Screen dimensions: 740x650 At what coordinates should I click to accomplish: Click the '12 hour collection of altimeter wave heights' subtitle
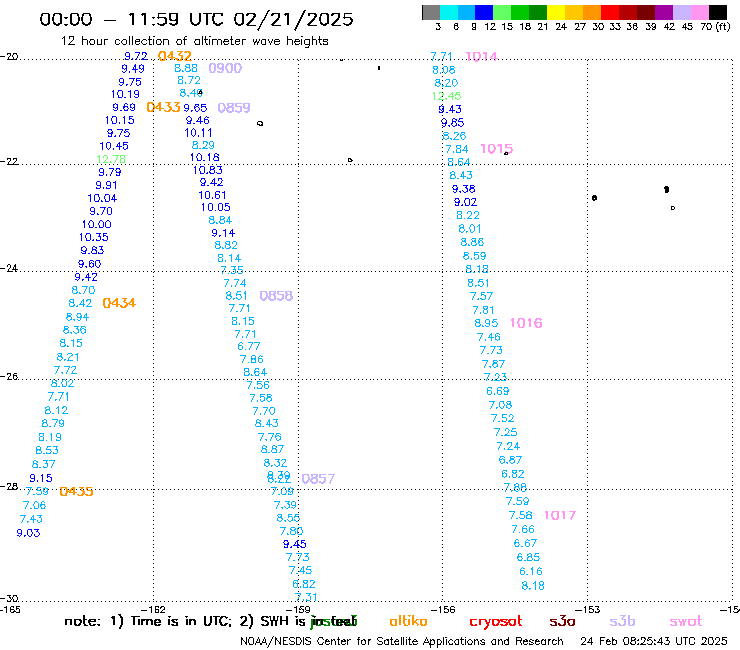click(x=194, y=41)
